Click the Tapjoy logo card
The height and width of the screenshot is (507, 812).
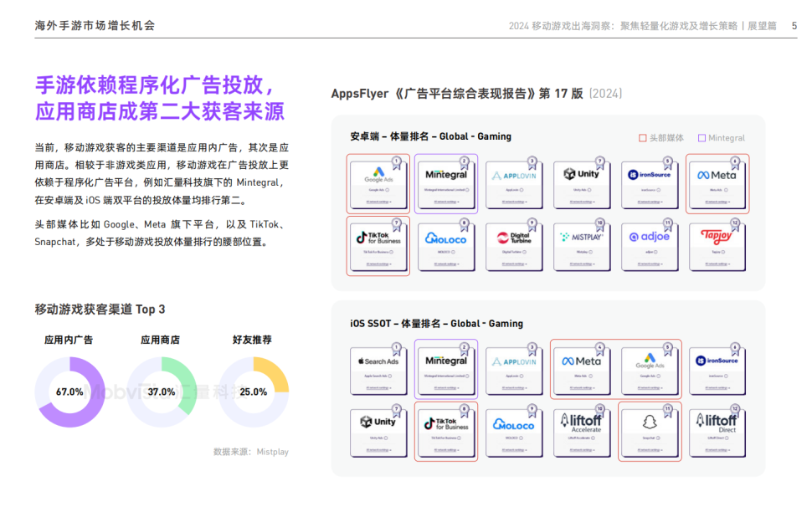pos(717,246)
